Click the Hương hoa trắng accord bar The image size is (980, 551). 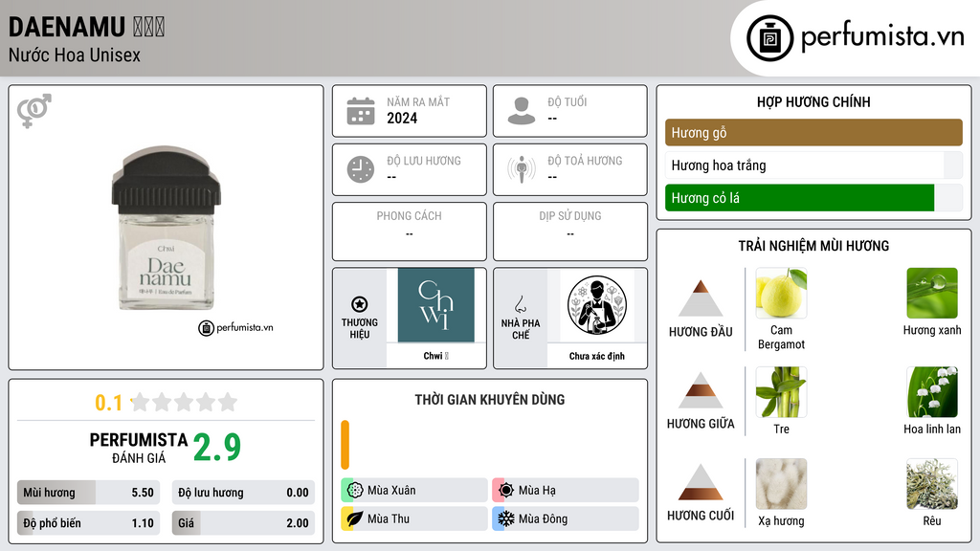point(813,165)
